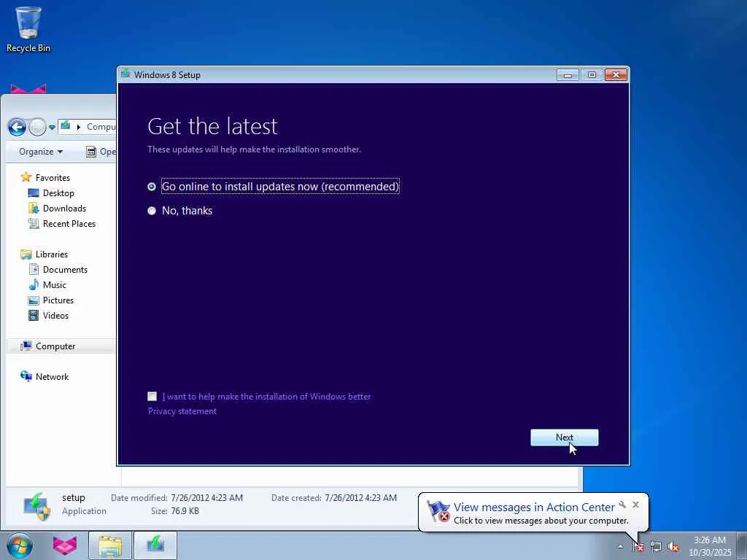
Task: Open the Organize menu in Explorer
Action: coord(41,152)
